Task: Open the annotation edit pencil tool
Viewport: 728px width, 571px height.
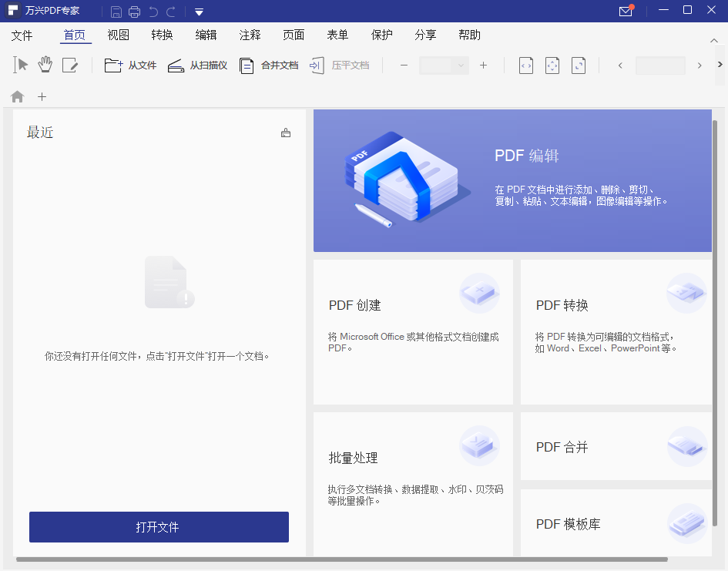Action: pos(70,65)
